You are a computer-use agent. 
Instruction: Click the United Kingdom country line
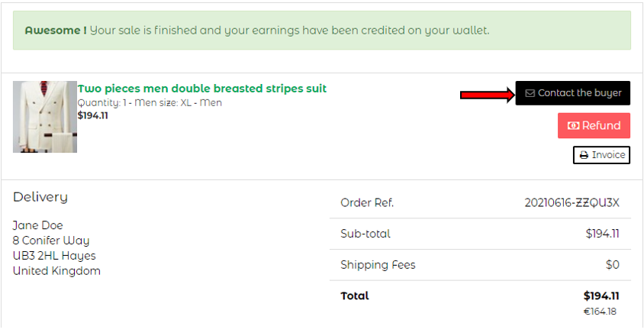point(56,271)
